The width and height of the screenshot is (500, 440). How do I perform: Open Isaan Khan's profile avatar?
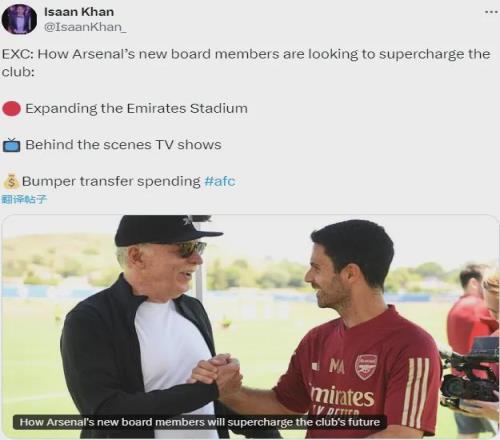click(19, 19)
